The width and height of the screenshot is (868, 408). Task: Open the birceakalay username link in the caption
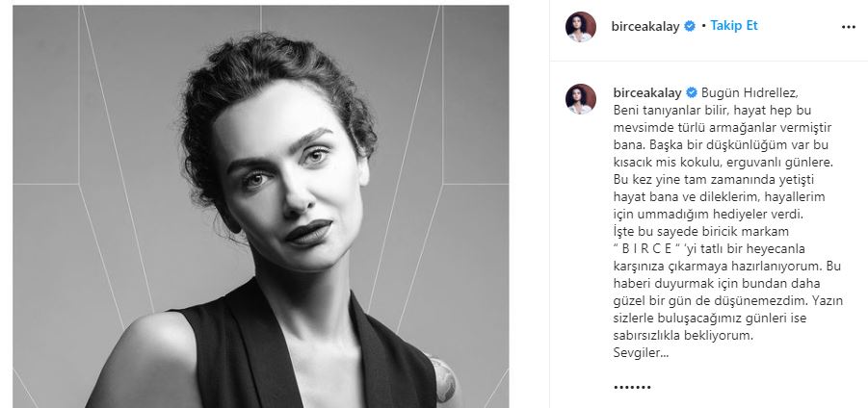click(648, 92)
